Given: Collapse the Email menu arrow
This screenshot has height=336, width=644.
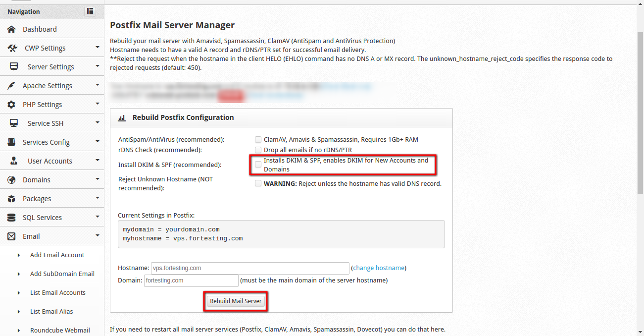Looking at the screenshot, I should click(x=98, y=236).
